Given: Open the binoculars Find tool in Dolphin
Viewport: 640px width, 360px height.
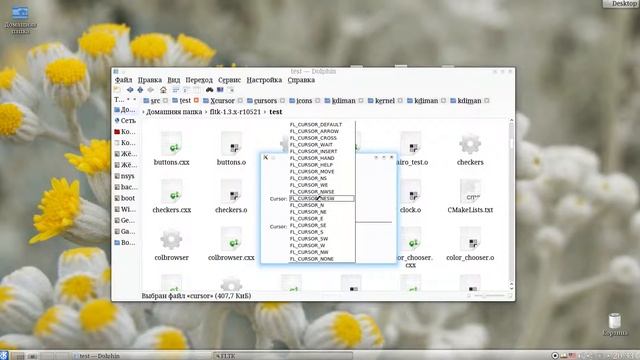Looking at the screenshot, I should pyautogui.click(x=209, y=90).
